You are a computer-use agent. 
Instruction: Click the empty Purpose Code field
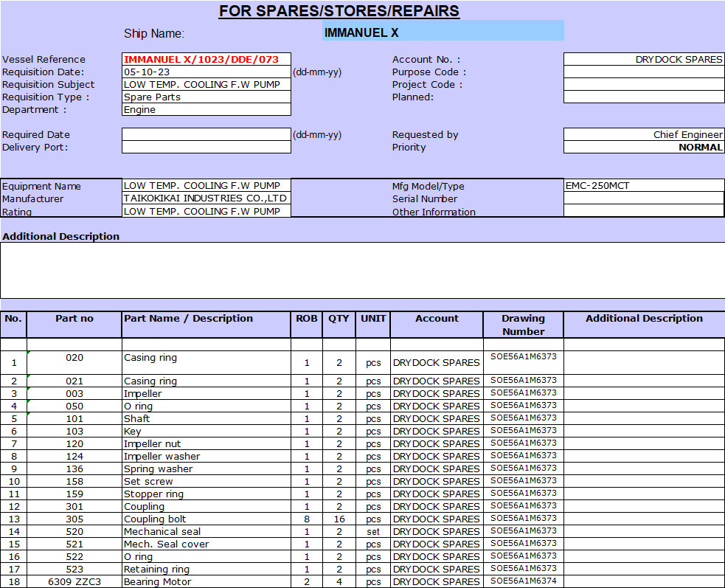click(644, 72)
